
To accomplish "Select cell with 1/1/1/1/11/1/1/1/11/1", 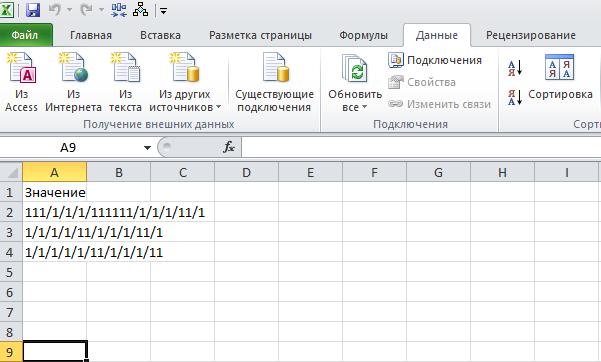I will (x=55, y=232).
